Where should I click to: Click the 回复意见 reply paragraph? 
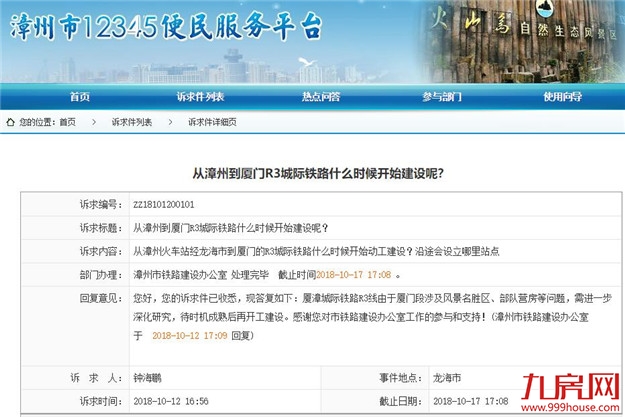372,317
